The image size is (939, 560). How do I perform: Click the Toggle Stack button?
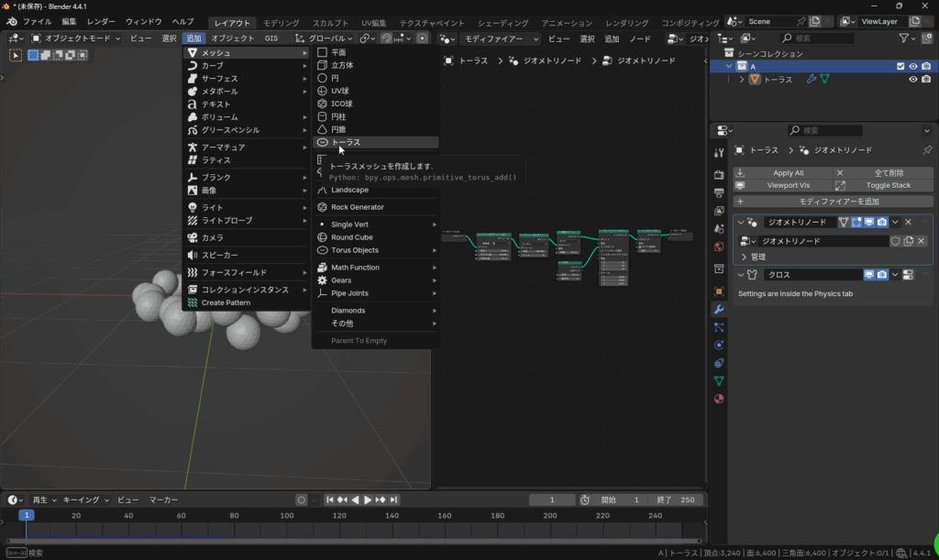coord(883,185)
